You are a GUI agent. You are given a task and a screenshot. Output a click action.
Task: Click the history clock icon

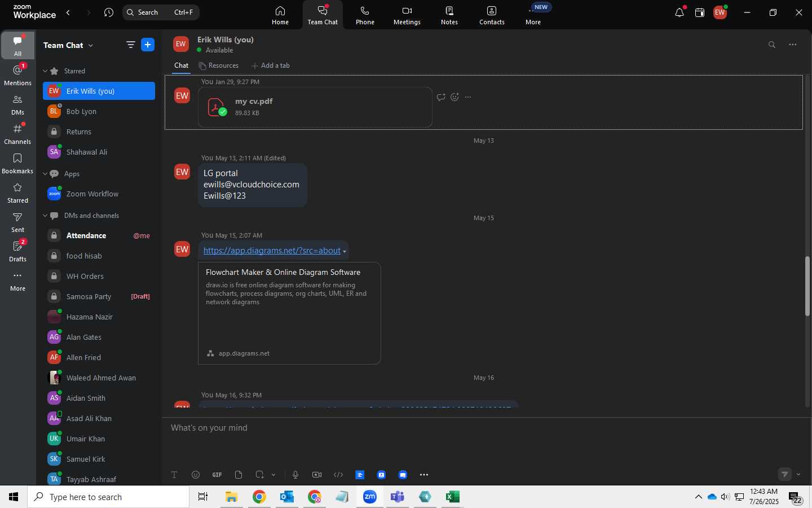point(109,12)
